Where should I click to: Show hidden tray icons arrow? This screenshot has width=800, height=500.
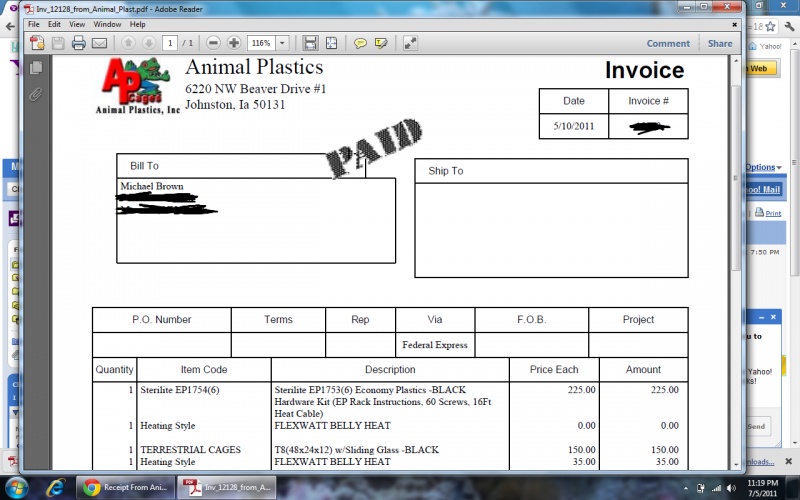click(x=685, y=488)
